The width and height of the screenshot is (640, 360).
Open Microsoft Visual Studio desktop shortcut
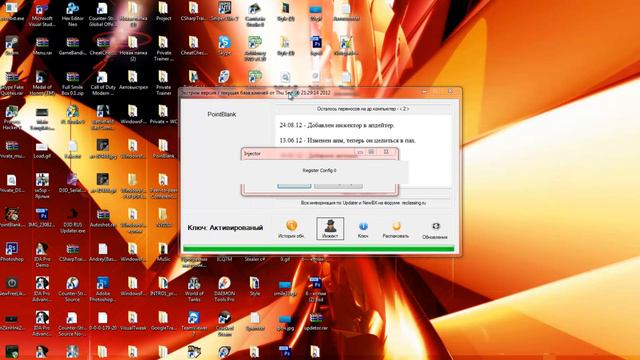[42, 15]
